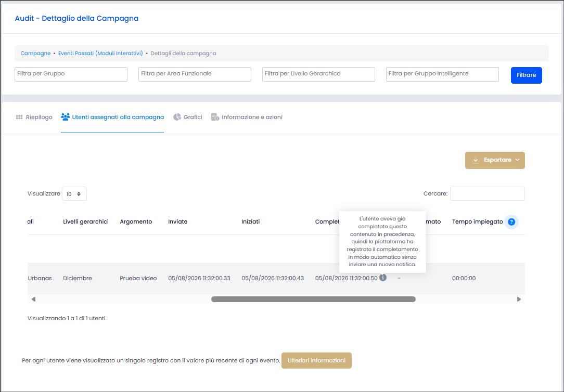
Task: Click the pie chart icon for Grafici
Action: 177,117
